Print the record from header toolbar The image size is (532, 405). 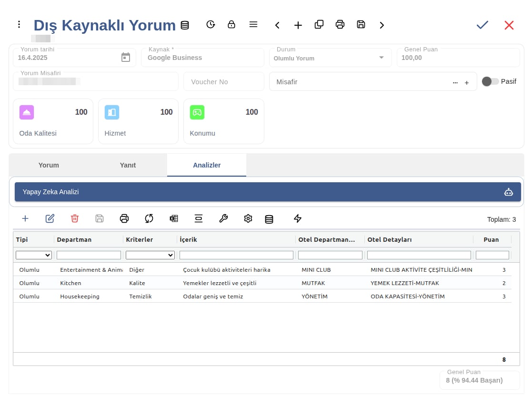[x=340, y=24]
